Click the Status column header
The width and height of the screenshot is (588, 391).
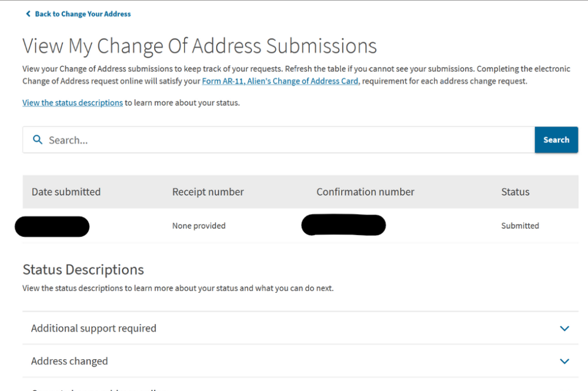515,192
